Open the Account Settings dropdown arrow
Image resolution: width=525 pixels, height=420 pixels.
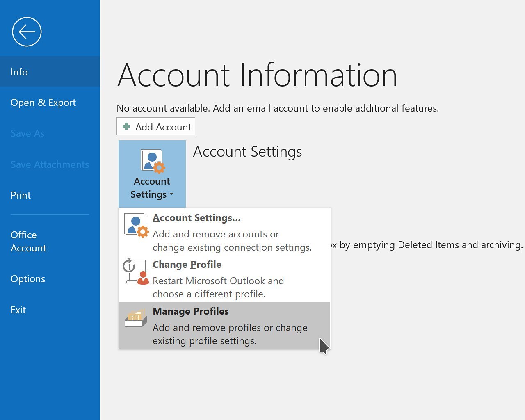click(172, 194)
